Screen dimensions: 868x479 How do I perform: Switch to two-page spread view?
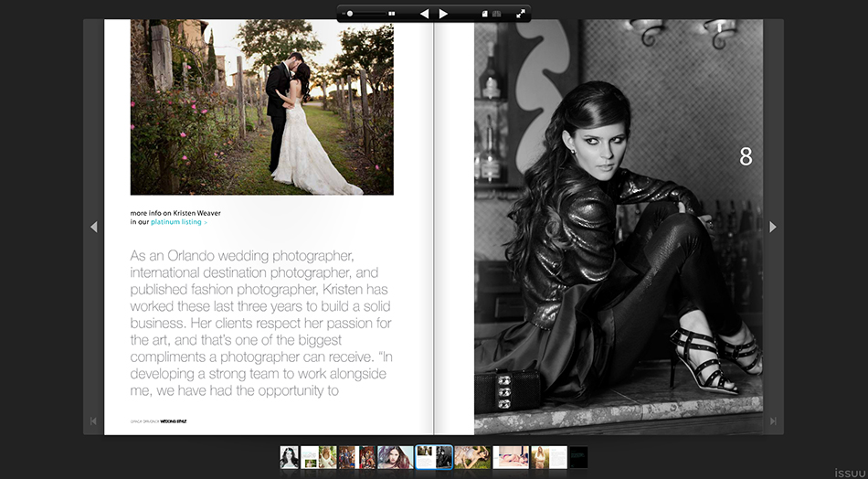497,14
